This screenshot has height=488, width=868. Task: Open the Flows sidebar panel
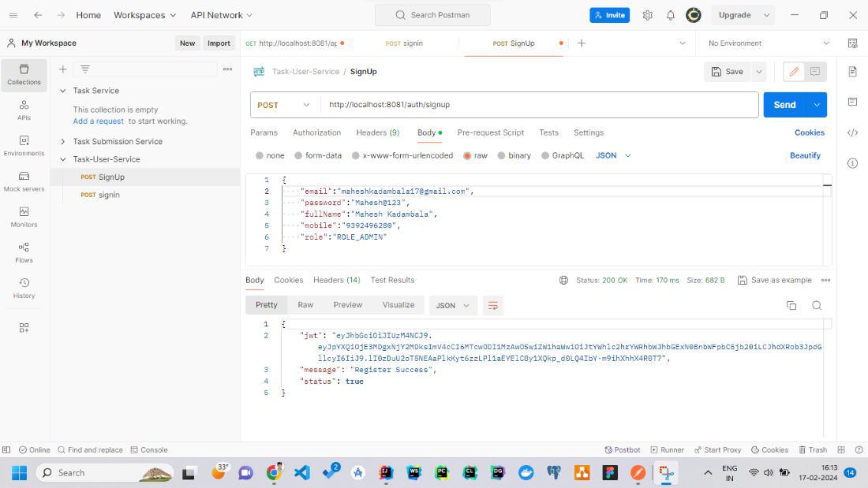tap(24, 252)
